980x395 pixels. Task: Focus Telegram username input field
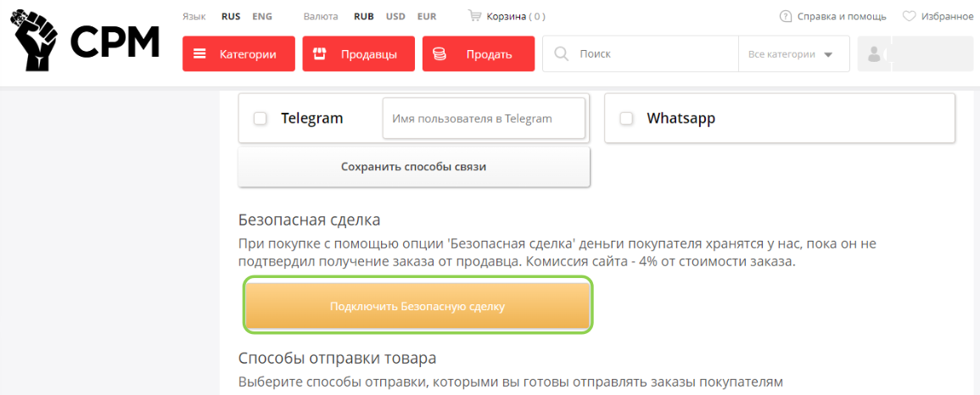tap(484, 119)
